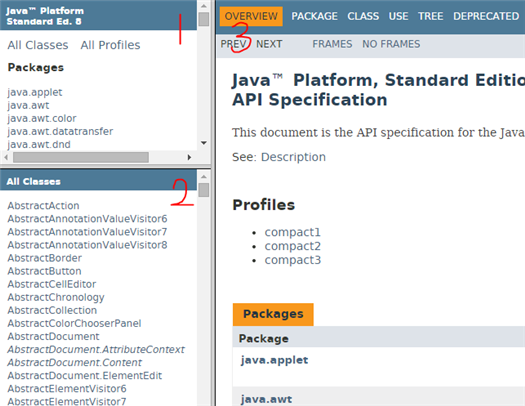
Task: Open the TREE navigation tab
Action: pos(431,16)
